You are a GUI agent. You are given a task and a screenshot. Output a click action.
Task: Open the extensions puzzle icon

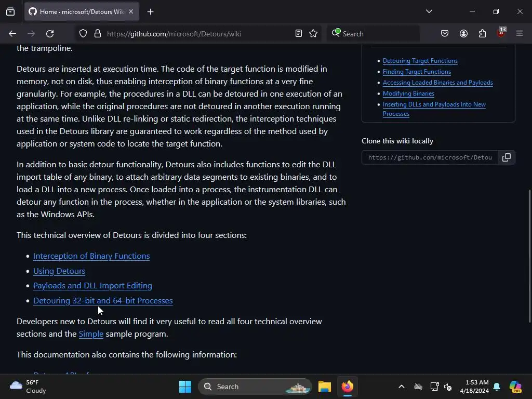point(482,34)
